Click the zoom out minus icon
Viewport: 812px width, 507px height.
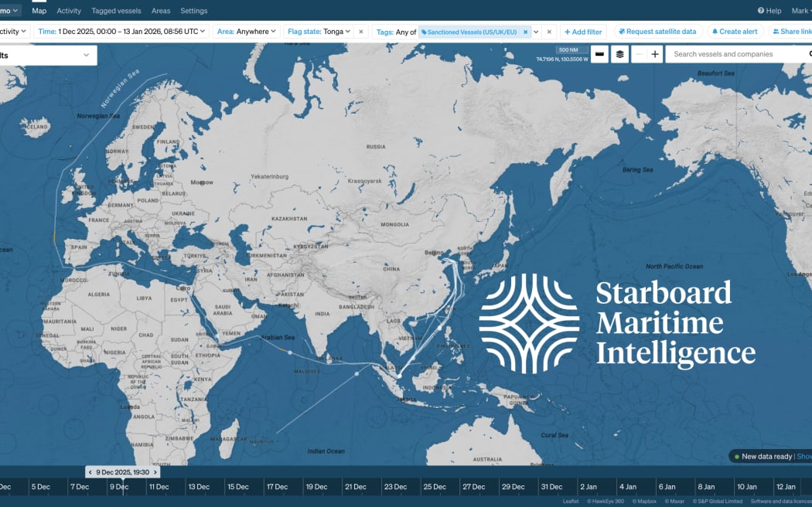click(x=638, y=54)
